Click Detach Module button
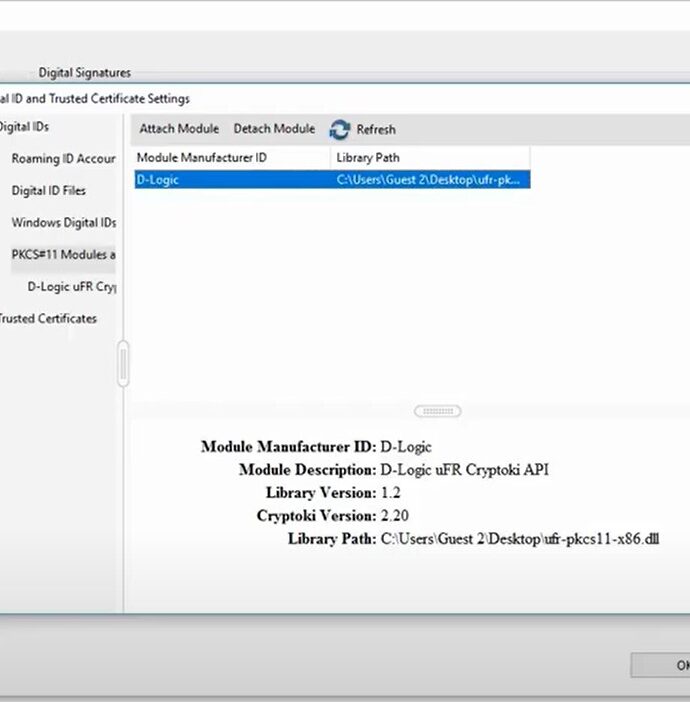The image size is (690, 702). coord(274,129)
